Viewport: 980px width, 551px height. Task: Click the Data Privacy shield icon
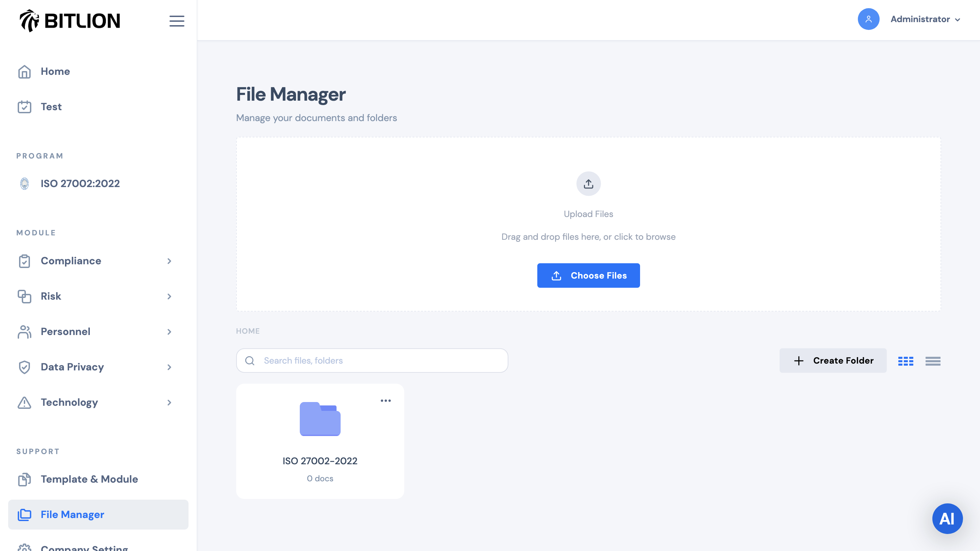[24, 367]
